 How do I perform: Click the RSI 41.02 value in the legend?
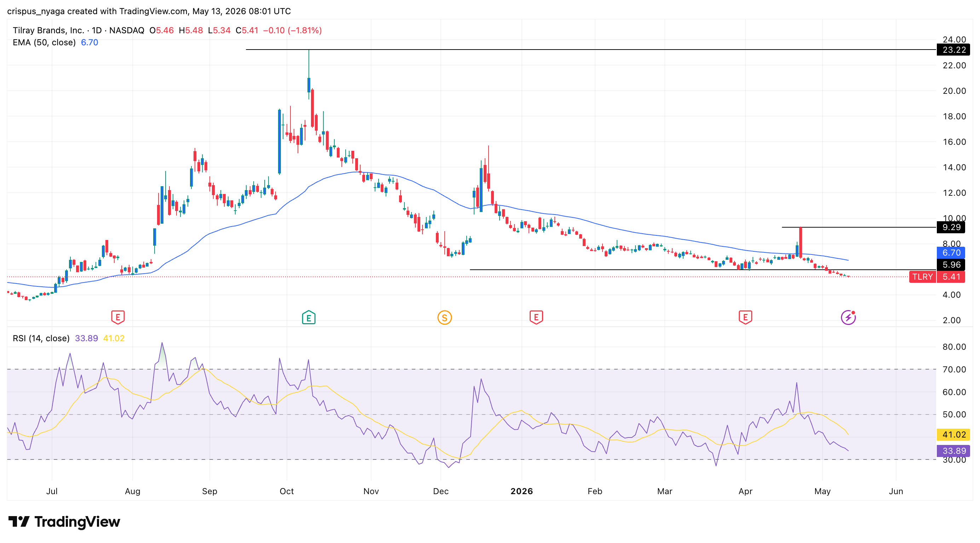[x=114, y=338]
